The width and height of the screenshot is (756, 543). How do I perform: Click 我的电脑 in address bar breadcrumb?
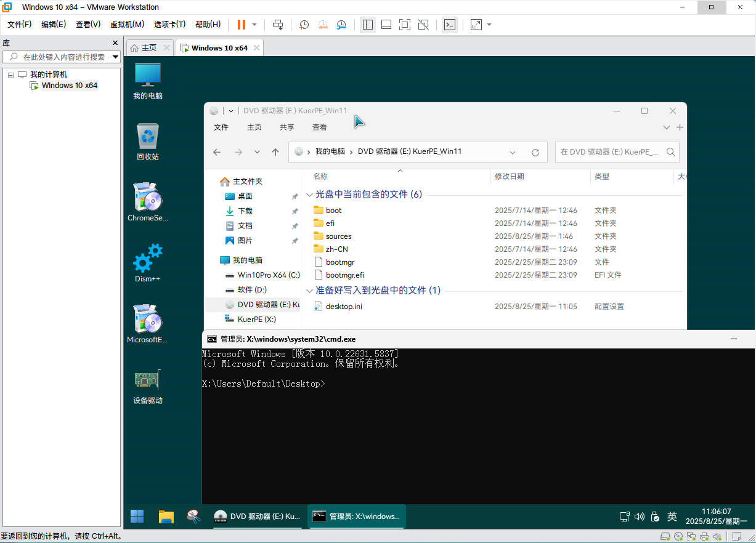point(330,151)
